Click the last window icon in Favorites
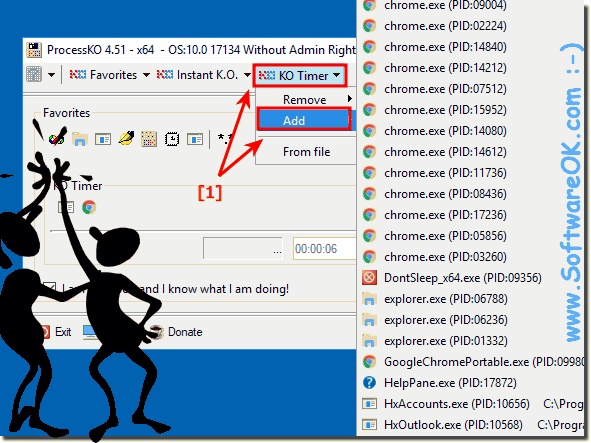 [x=195, y=139]
